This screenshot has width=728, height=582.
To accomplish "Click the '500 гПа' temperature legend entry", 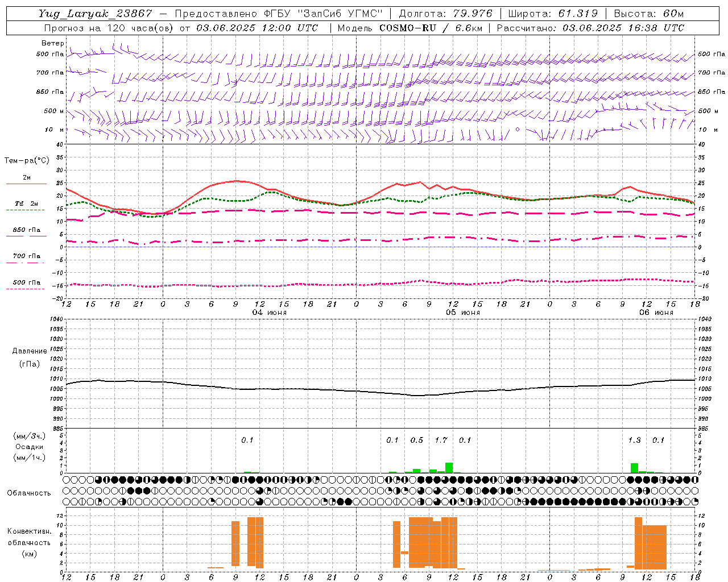I will pos(26,282).
